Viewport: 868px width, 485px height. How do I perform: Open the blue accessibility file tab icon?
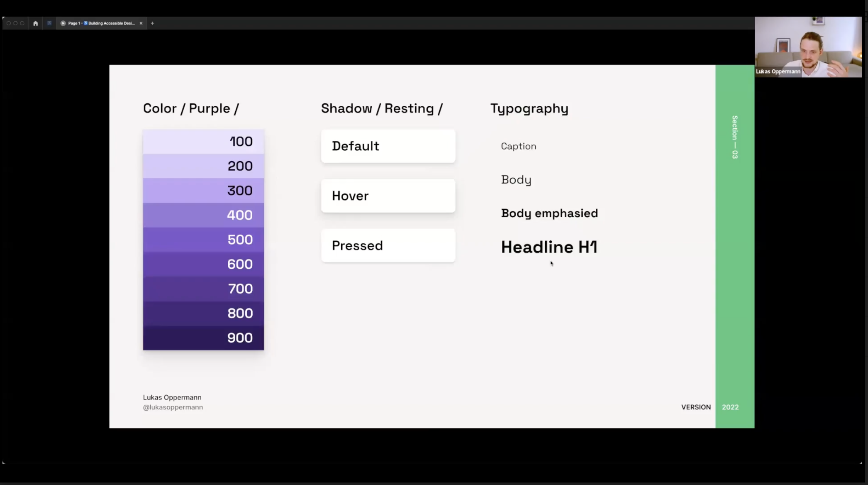pyautogui.click(x=49, y=23)
